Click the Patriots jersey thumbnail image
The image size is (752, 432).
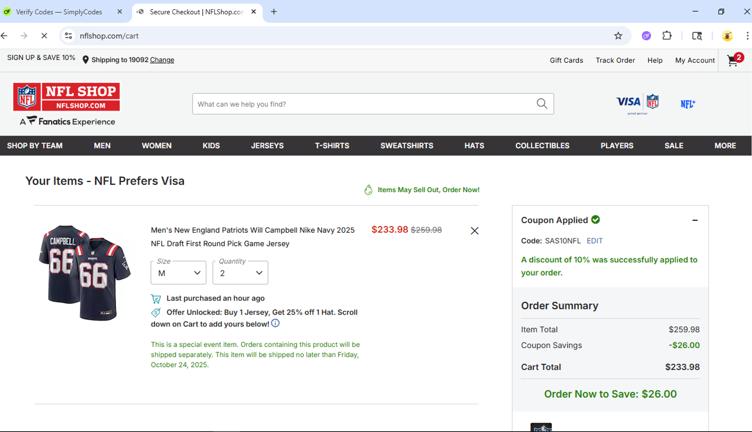(x=85, y=272)
